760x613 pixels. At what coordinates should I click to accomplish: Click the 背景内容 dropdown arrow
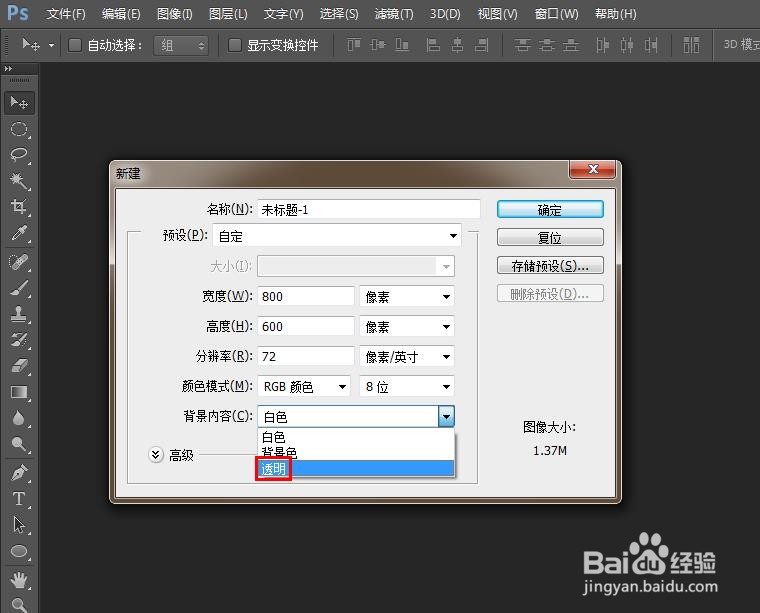pos(446,416)
